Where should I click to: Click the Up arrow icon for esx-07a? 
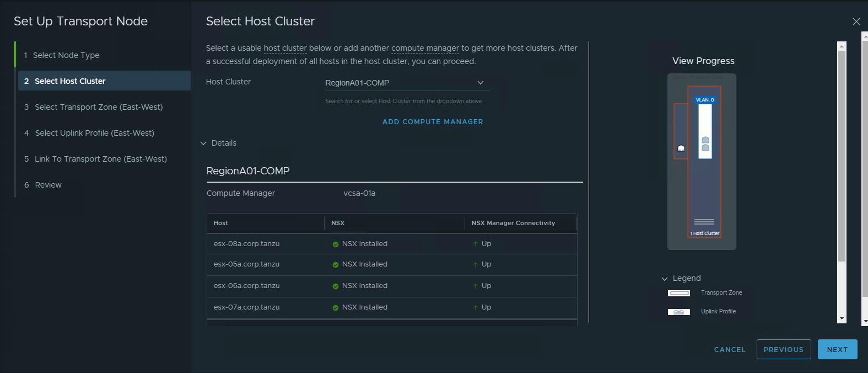(x=475, y=308)
